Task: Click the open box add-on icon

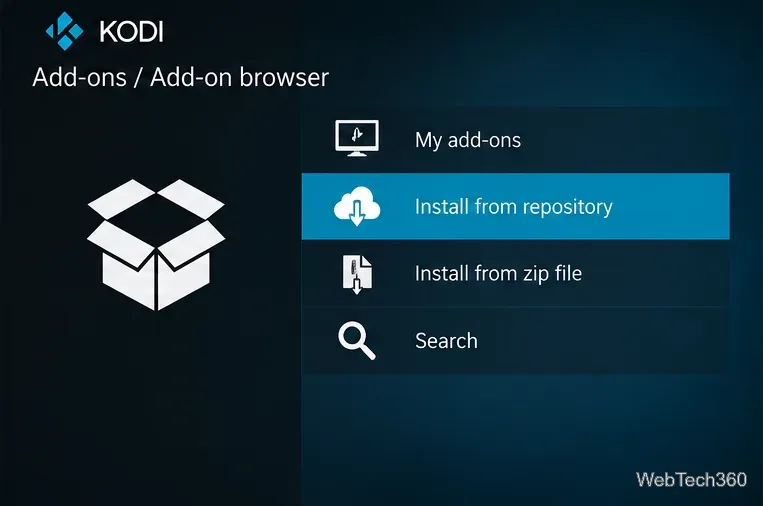Action: 156,244
